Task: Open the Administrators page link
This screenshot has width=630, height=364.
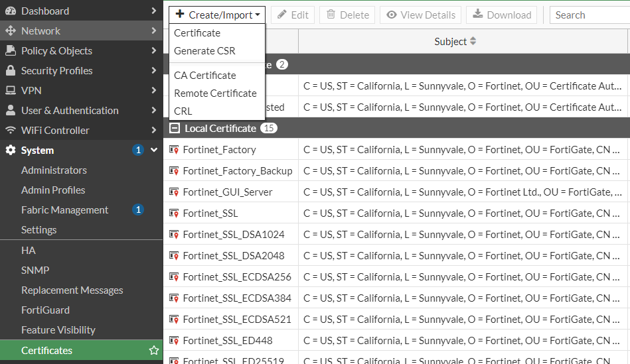Action: click(54, 170)
